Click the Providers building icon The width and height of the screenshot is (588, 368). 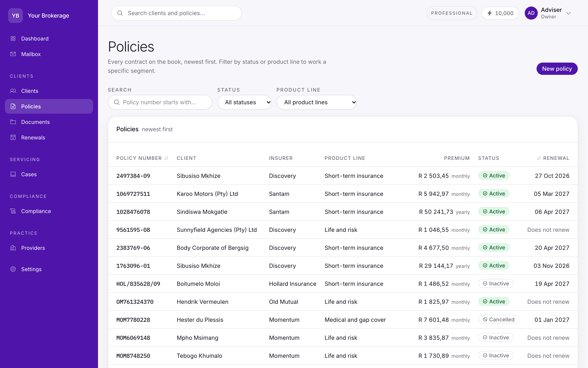(x=13, y=248)
